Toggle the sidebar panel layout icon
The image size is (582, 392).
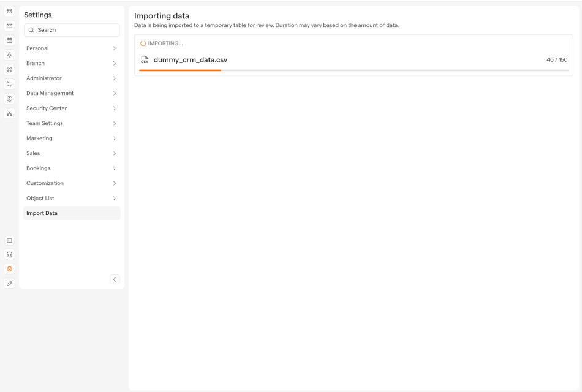point(9,241)
